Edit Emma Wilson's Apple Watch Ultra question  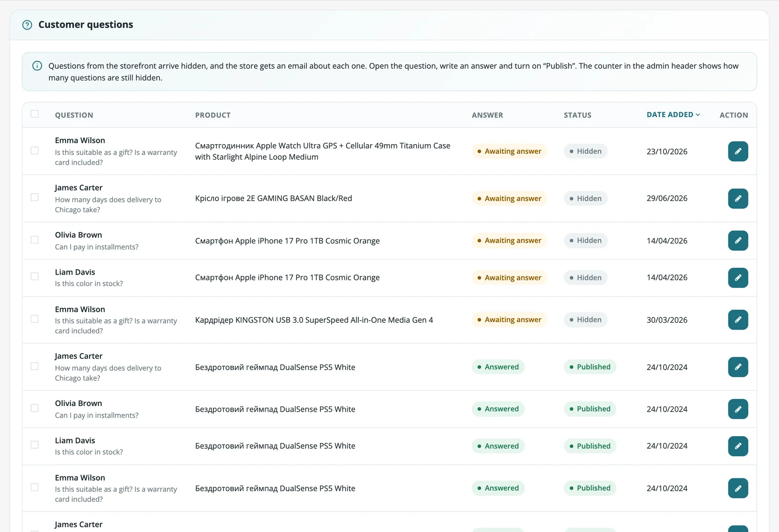(x=738, y=151)
